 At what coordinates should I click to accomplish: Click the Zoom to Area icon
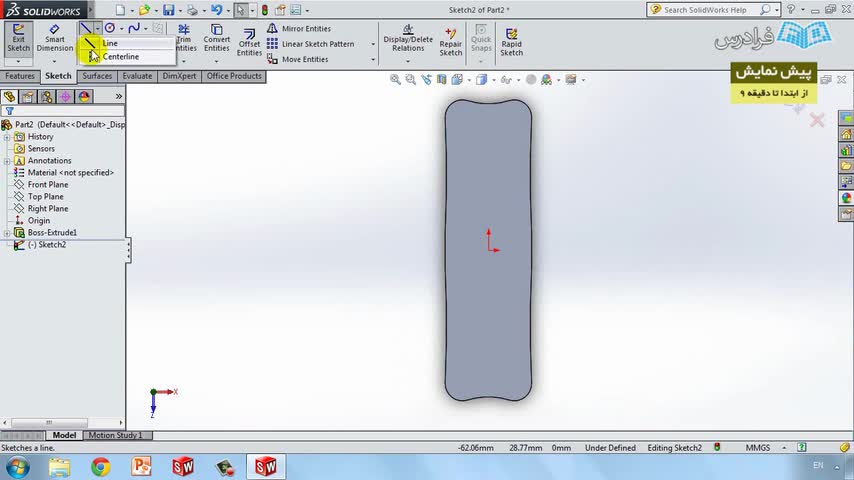tap(411, 80)
